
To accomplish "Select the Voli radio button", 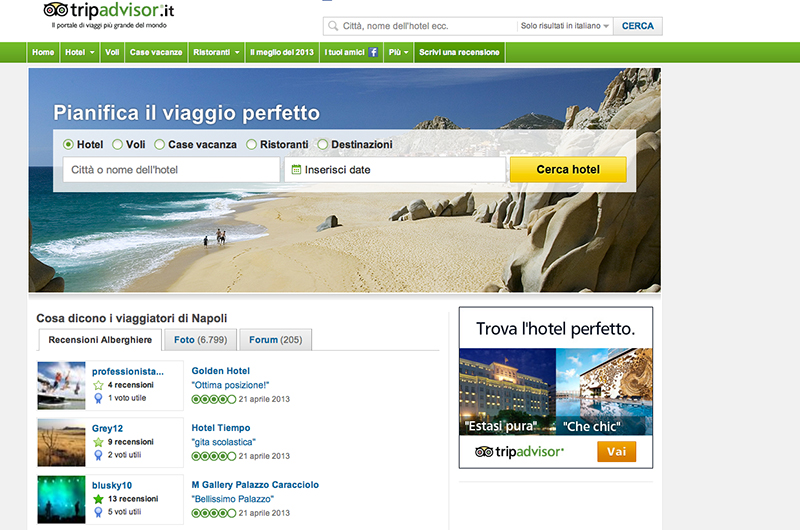I will point(117,145).
